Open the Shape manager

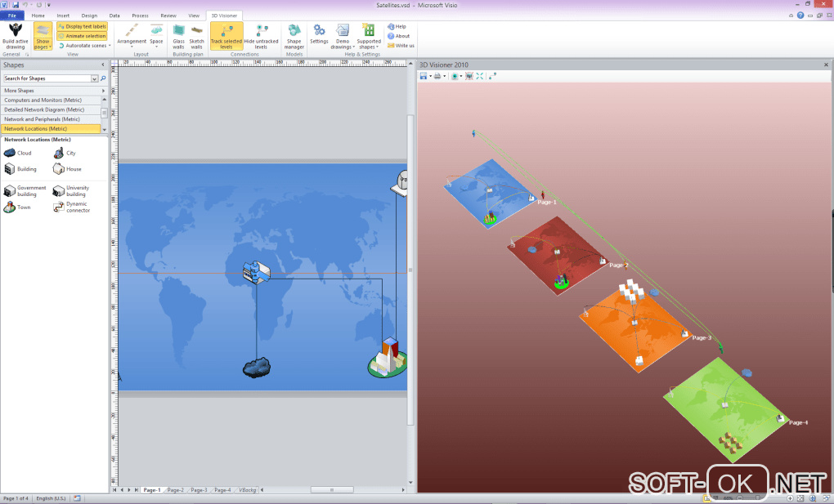point(294,36)
